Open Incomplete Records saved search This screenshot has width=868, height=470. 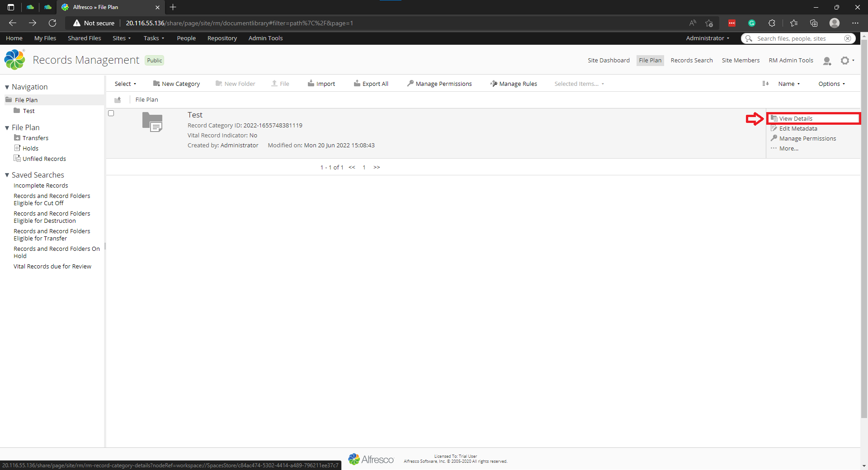tap(41, 185)
